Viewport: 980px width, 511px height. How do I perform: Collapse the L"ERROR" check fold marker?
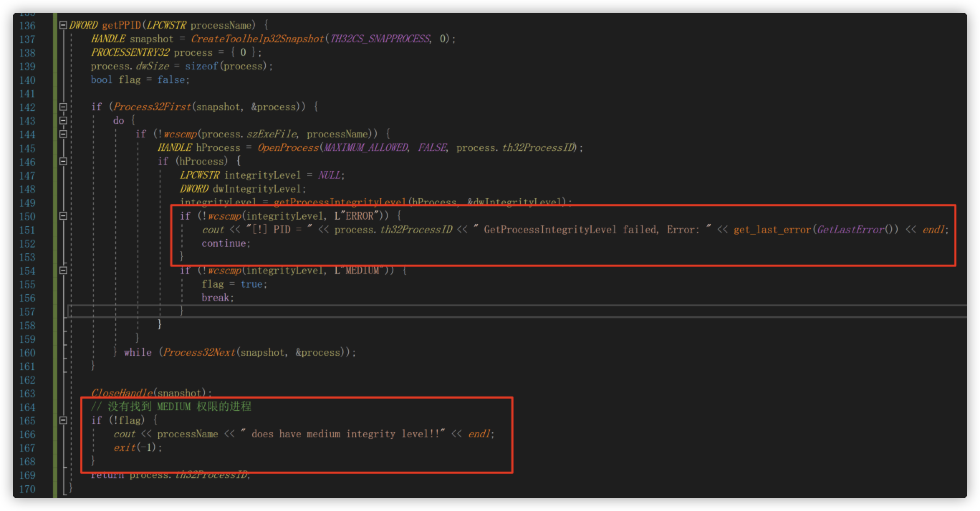pos(63,216)
